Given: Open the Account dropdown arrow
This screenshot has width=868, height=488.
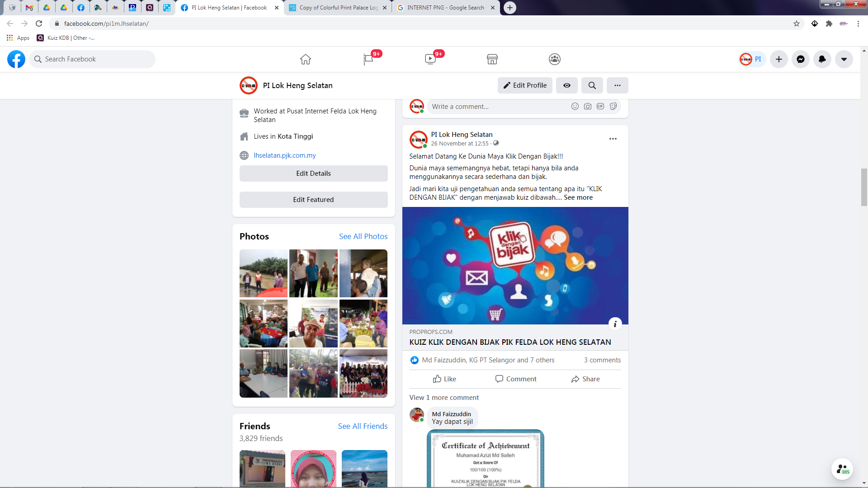Looking at the screenshot, I should pyautogui.click(x=844, y=59).
